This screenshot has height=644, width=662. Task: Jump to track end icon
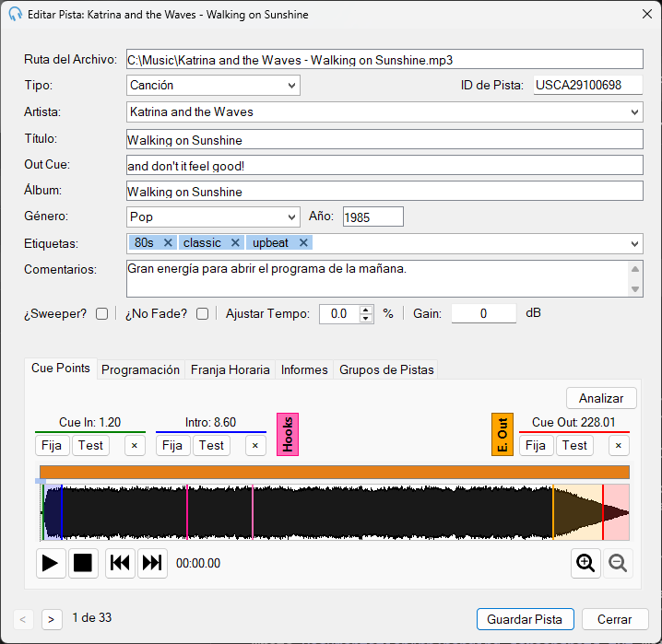[152, 563]
